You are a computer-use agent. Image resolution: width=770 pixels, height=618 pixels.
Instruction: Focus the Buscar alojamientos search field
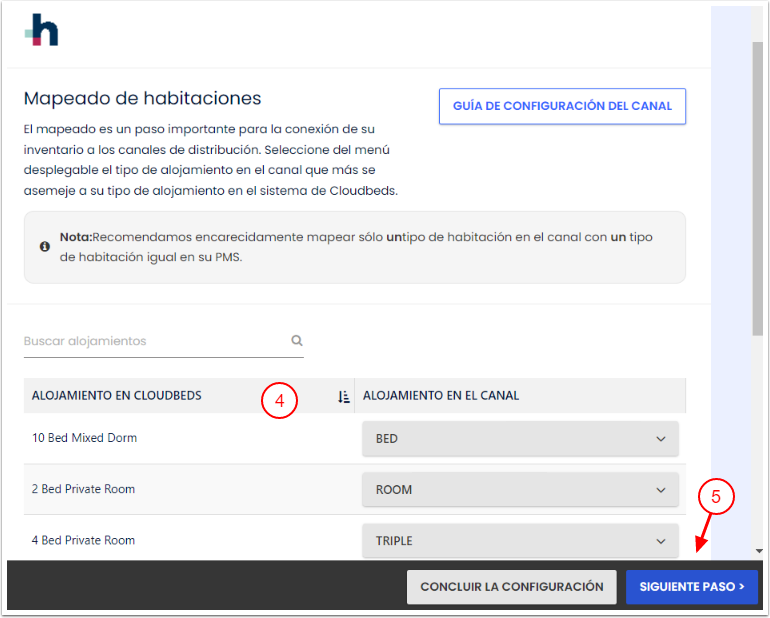(x=155, y=341)
